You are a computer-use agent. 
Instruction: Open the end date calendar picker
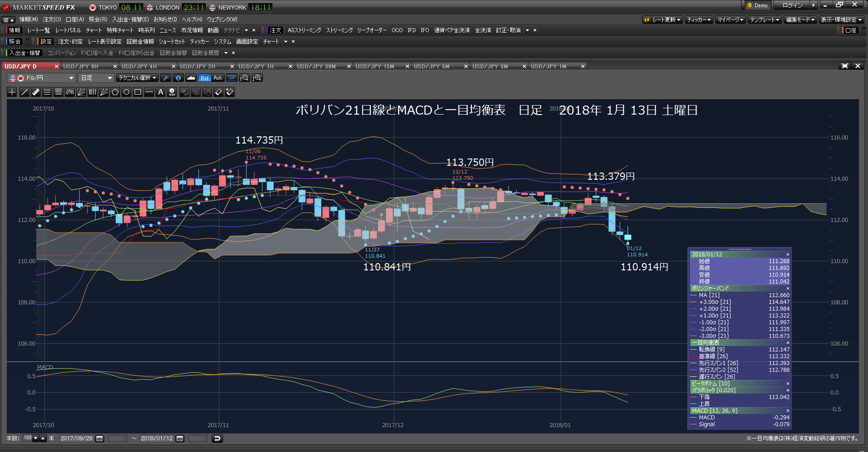point(180,438)
